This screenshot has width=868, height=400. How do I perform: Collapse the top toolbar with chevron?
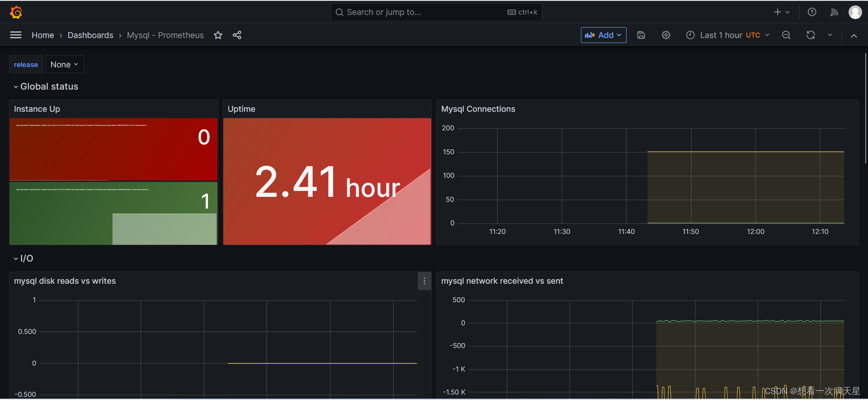pyautogui.click(x=854, y=35)
